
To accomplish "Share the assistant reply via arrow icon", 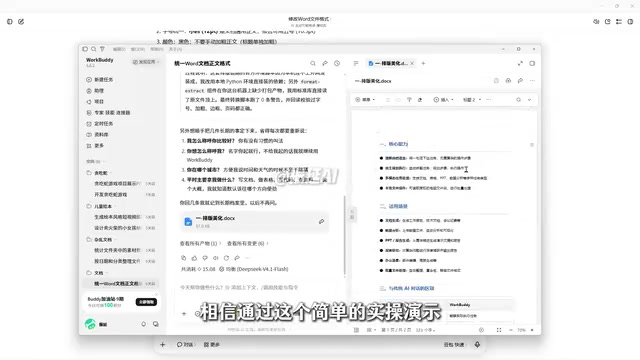I will (237, 258).
